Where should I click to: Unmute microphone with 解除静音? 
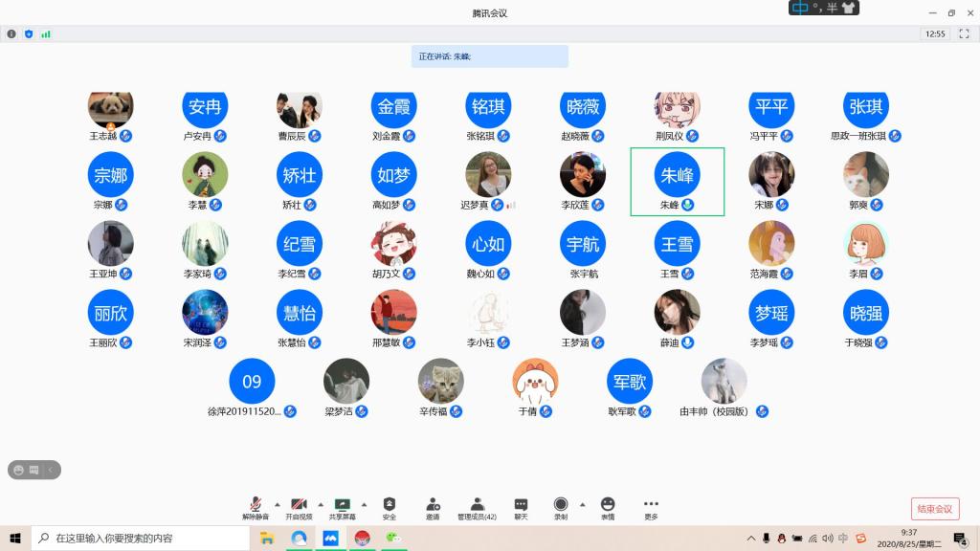[x=256, y=507]
